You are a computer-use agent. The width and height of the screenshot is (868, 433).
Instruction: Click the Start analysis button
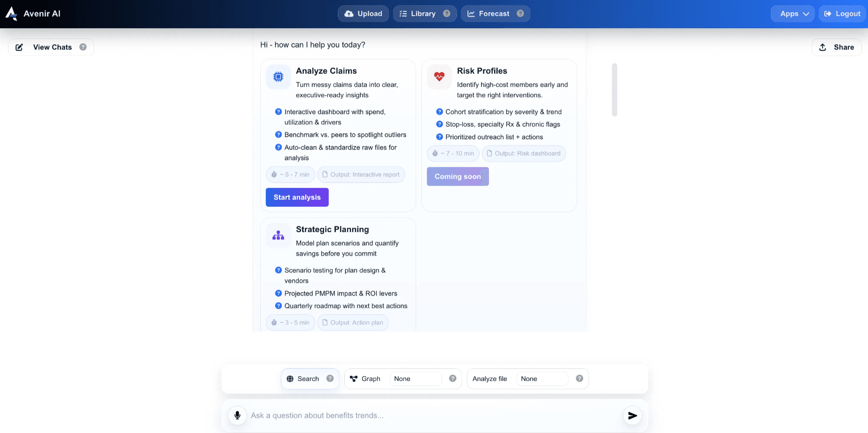(297, 197)
